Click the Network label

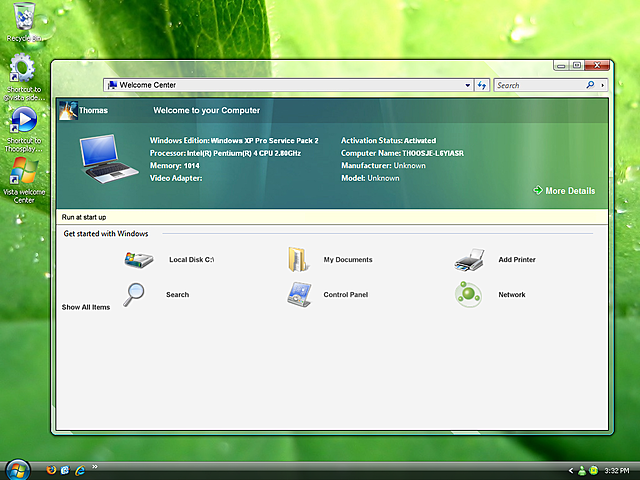tap(512, 295)
